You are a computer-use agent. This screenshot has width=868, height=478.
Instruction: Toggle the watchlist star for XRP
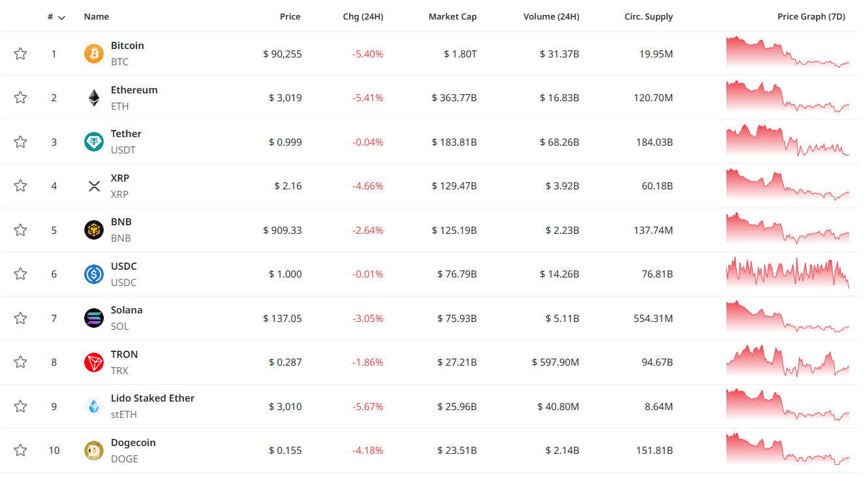(20, 186)
